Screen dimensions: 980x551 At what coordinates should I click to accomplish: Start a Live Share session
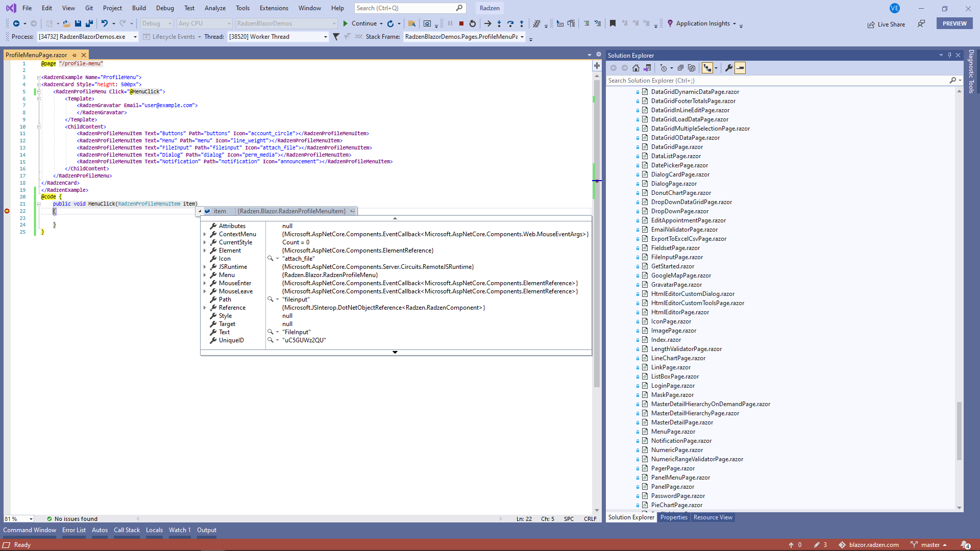coord(886,24)
